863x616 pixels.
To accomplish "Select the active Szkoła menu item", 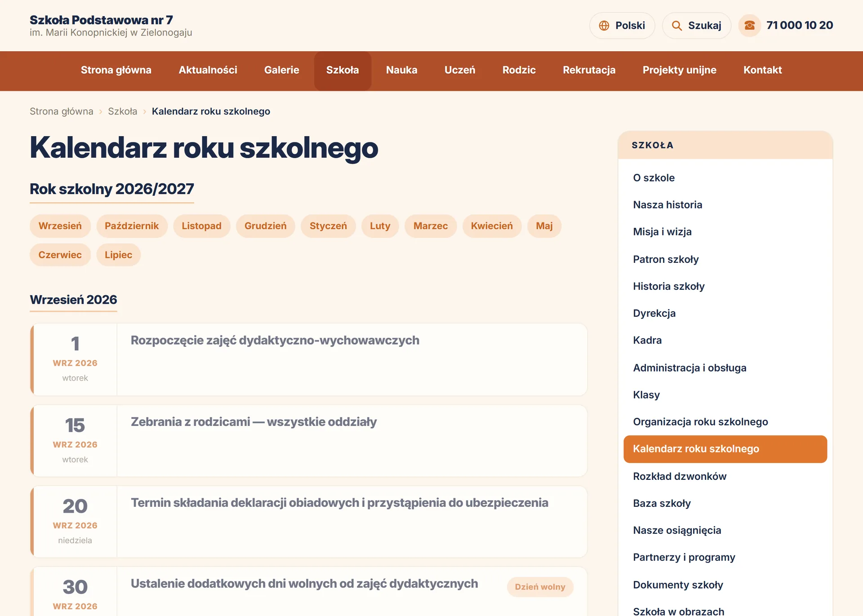I will click(343, 71).
